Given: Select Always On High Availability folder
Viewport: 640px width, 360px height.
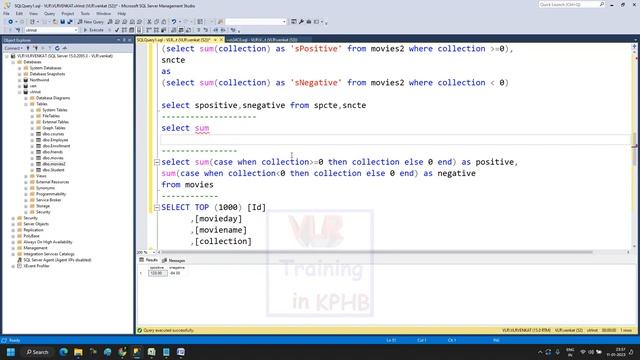Looking at the screenshot, I should 48,242.
